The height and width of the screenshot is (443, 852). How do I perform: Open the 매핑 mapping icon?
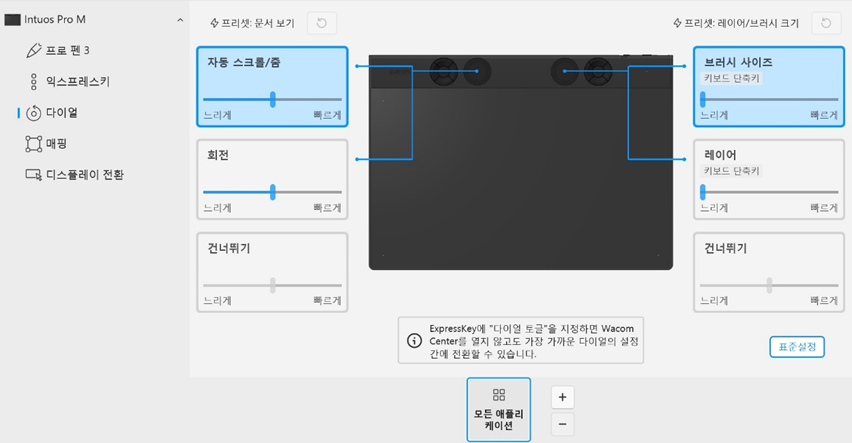click(34, 143)
